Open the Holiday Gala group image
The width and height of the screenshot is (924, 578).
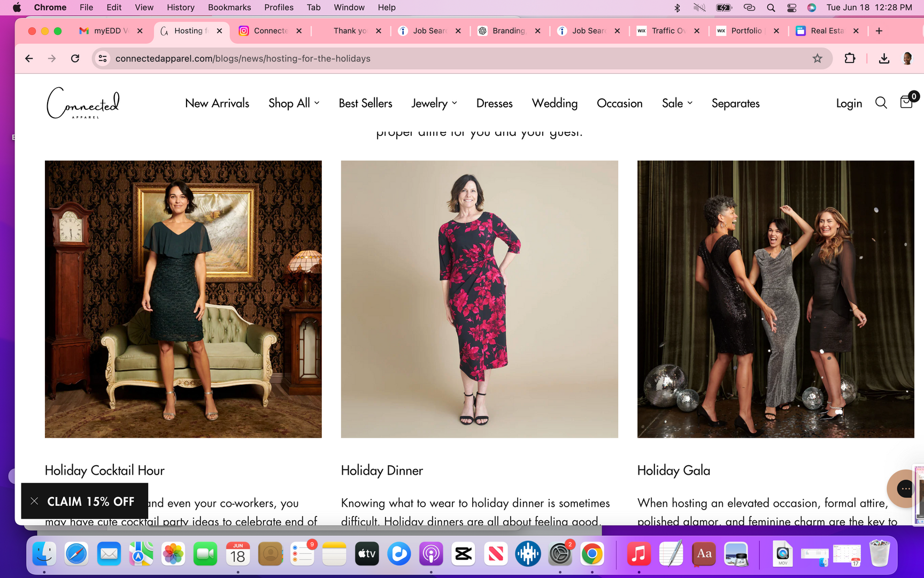pos(776,299)
